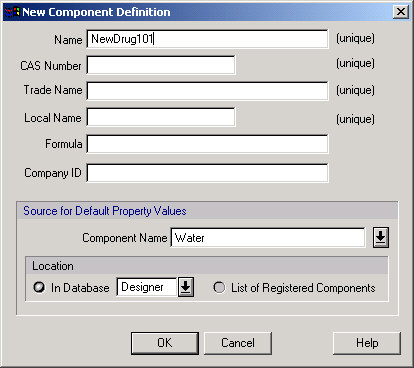Select the In Database radio button
The image size is (414, 368).
click(39, 287)
